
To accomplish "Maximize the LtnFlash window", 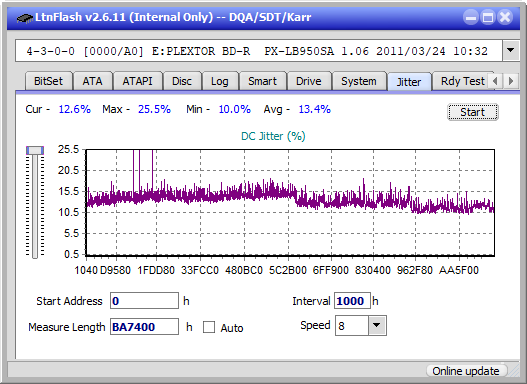I will 488,17.
